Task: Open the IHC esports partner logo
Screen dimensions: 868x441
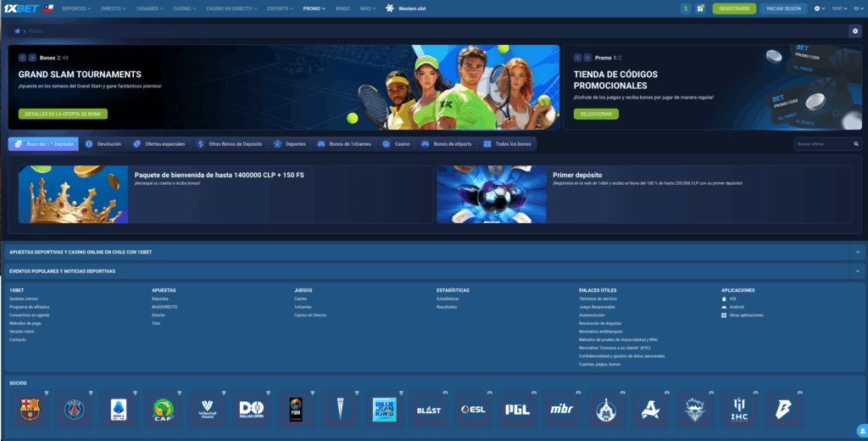Action: tap(739, 410)
